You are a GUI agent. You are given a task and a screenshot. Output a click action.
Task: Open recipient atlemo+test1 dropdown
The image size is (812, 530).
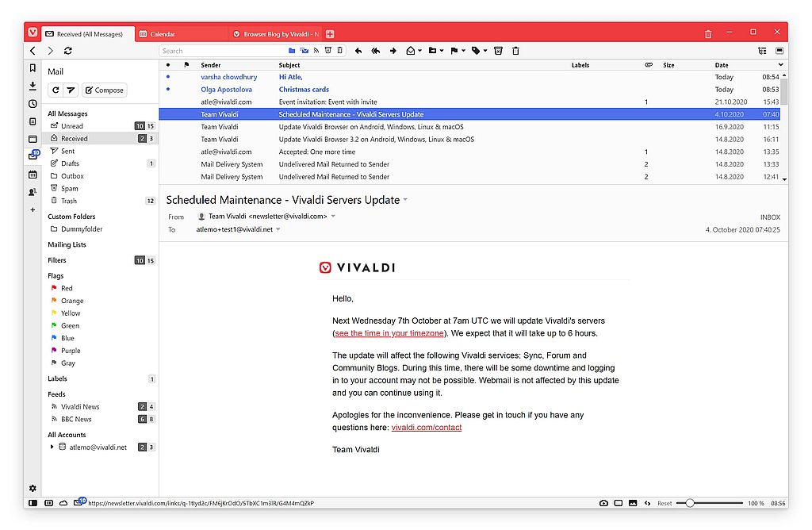pyautogui.click(x=278, y=229)
